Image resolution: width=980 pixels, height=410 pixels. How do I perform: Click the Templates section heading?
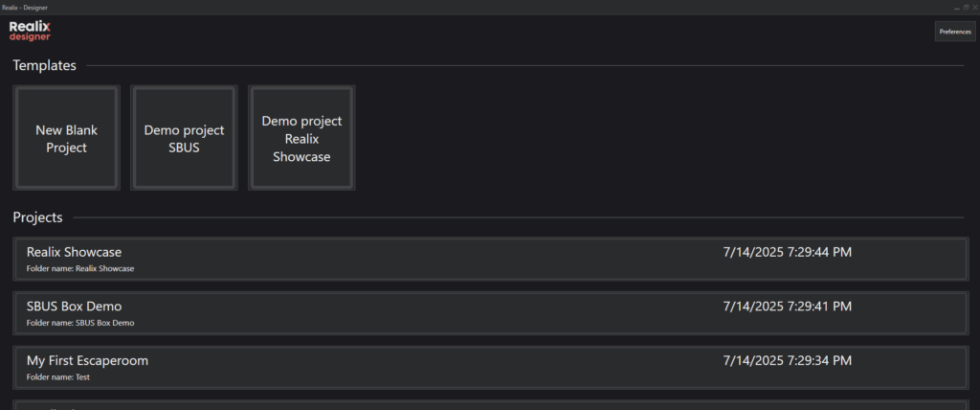44,65
